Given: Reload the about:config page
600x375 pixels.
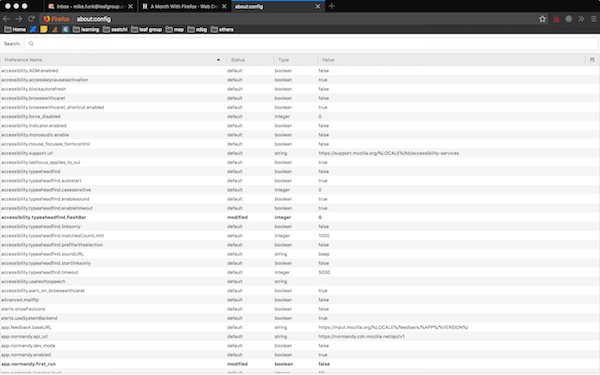Looking at the screenshot, I should (x=31, y=19).
